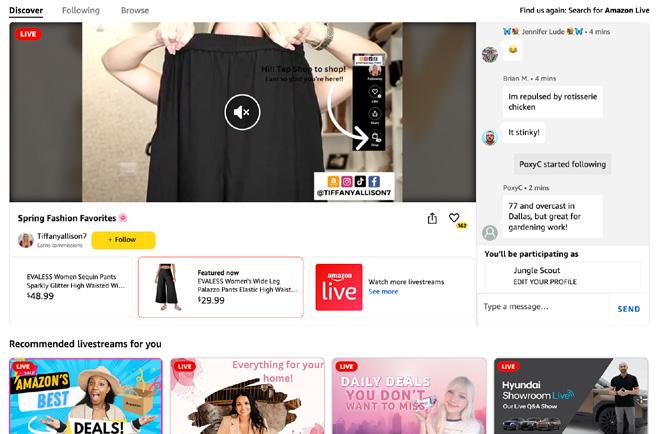The width and height of the screenshot is (663, 434).
Task: Click the Tiffanyallison7 streamer name
Action: point(62,236)
